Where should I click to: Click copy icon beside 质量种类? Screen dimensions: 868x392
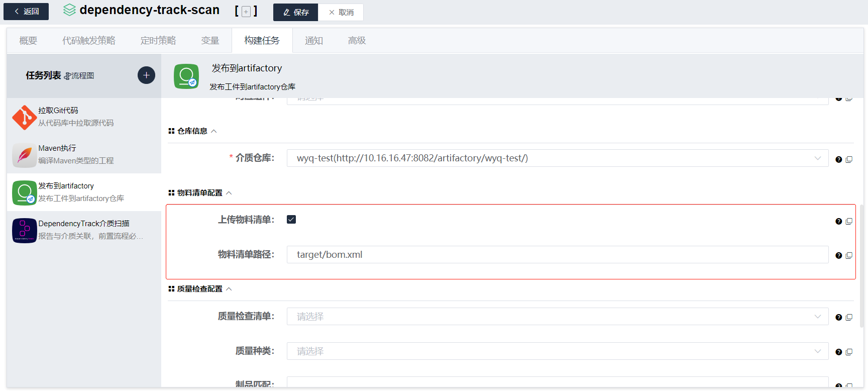coord(849,352)
